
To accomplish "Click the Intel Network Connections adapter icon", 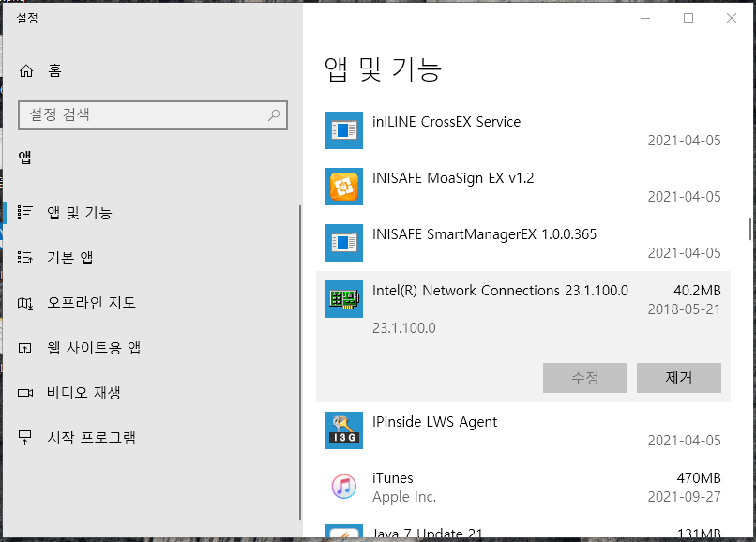I will (x=344, y=299).
